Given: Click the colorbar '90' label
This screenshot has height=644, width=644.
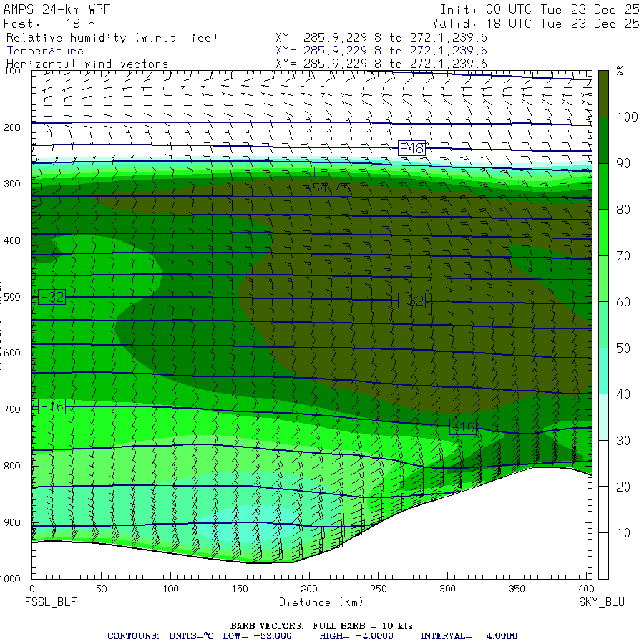Looking at the screenshot, I should (623, 163).
